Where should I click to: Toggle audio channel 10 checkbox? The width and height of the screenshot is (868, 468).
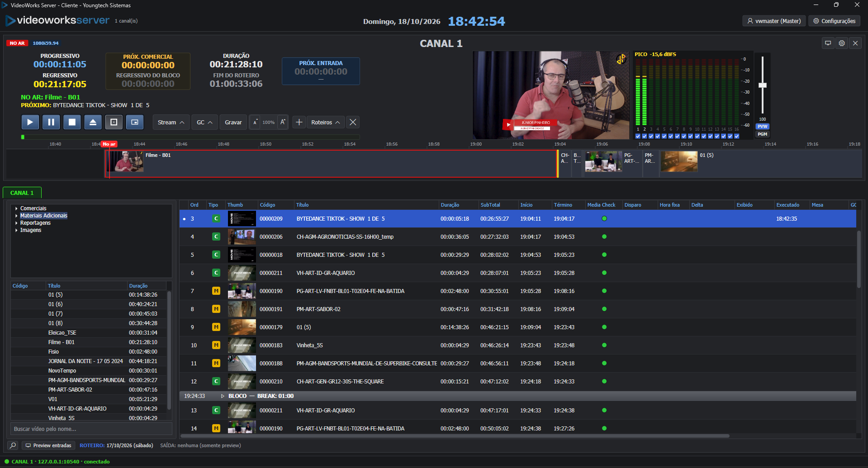click(697, 136)
